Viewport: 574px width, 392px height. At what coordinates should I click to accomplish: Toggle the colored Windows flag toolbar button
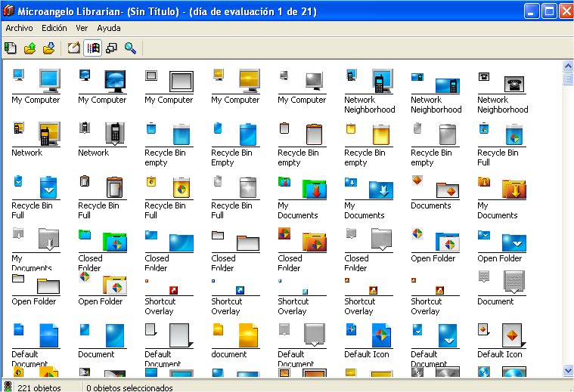point(92,48)
